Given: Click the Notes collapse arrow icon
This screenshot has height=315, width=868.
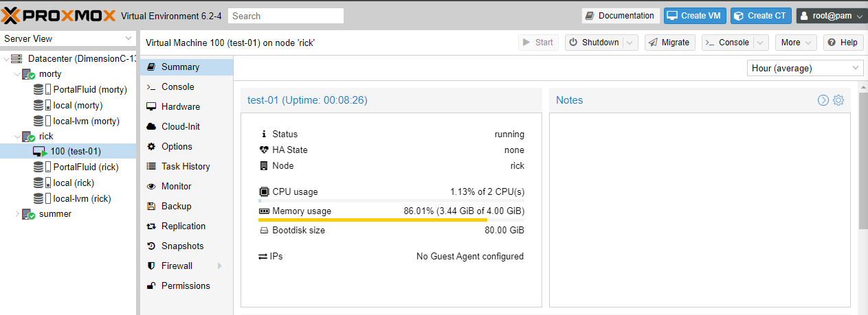Looking at the screenshot, I should tap(823, 100).
